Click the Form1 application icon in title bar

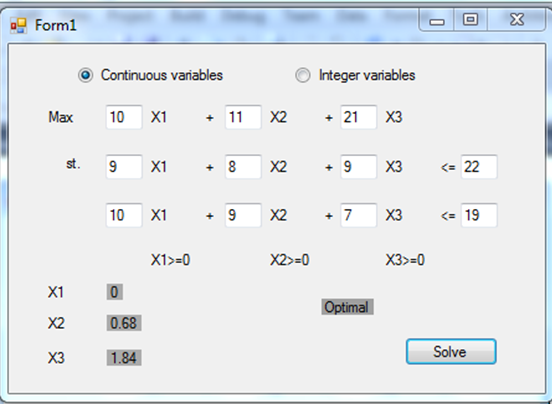tap(18, 25)
